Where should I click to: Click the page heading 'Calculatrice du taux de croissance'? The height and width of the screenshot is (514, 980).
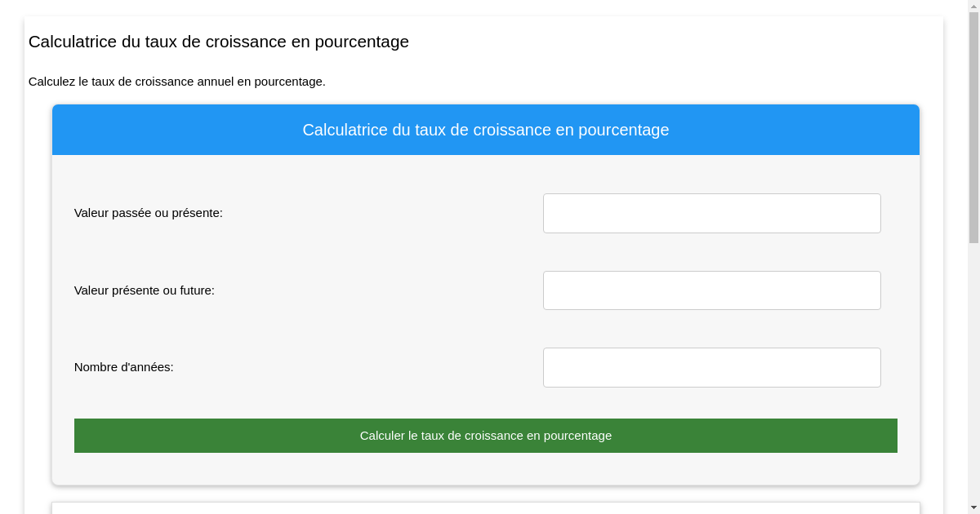click(219, 42)
